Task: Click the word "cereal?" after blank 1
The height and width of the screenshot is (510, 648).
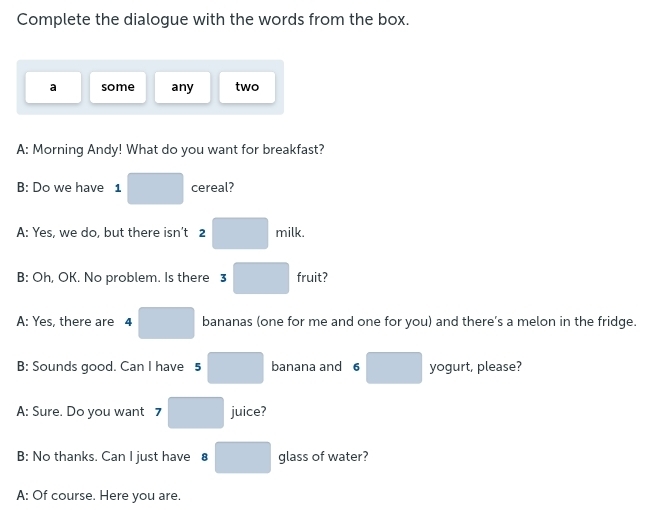Action: tap(212, 188)
